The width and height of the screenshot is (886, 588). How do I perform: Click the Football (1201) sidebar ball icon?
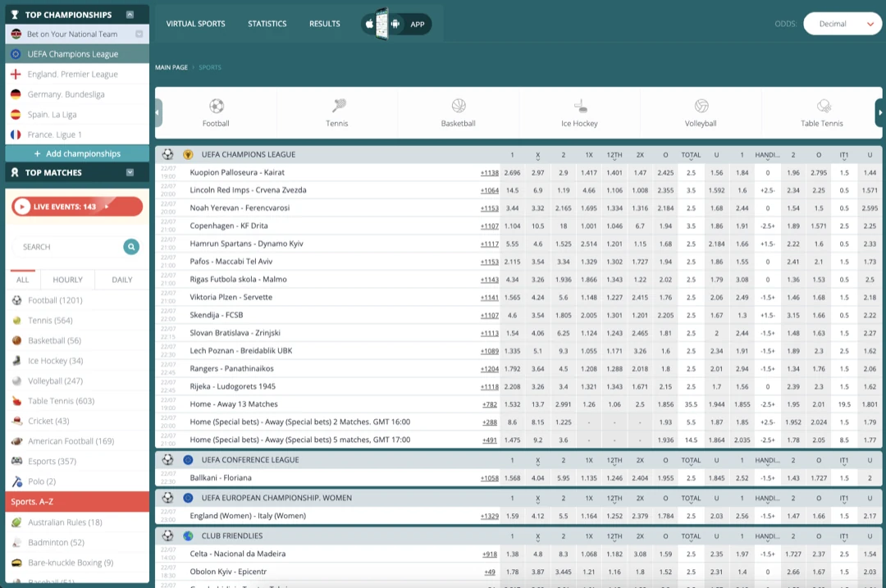point(17,300)
